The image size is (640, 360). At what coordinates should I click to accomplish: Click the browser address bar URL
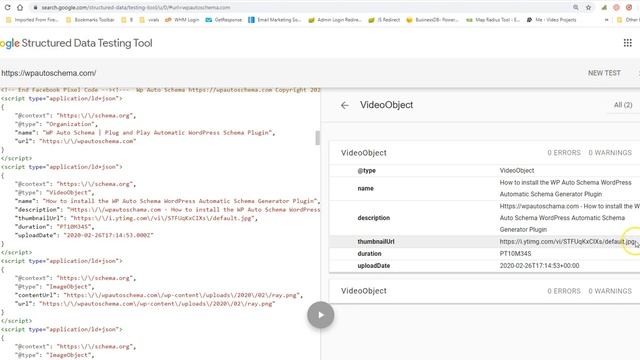[x=136, y=7]
